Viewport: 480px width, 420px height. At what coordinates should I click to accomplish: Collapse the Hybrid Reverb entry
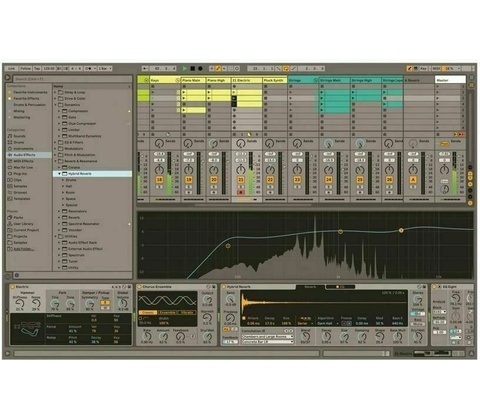click(59, 174)
